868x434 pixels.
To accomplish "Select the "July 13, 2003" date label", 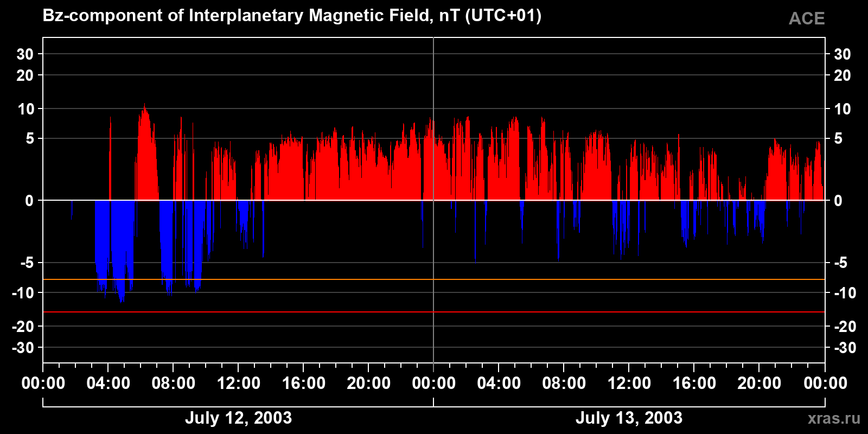I will [629, 418].
